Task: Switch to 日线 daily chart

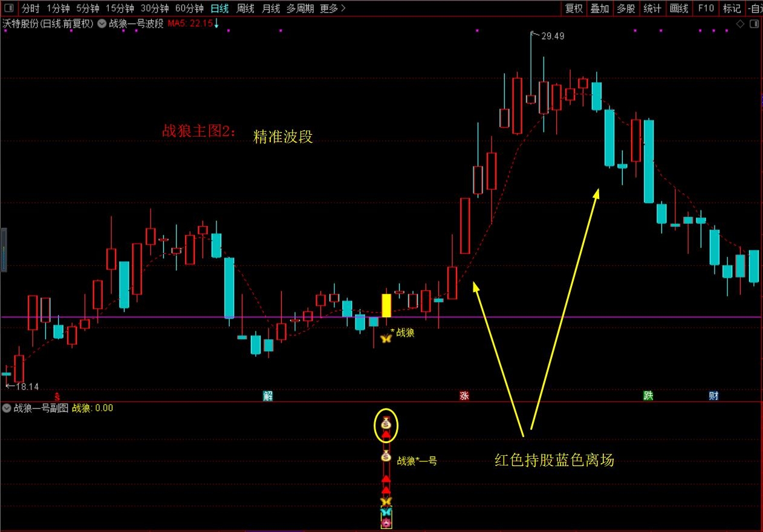Action: (219, 8)
